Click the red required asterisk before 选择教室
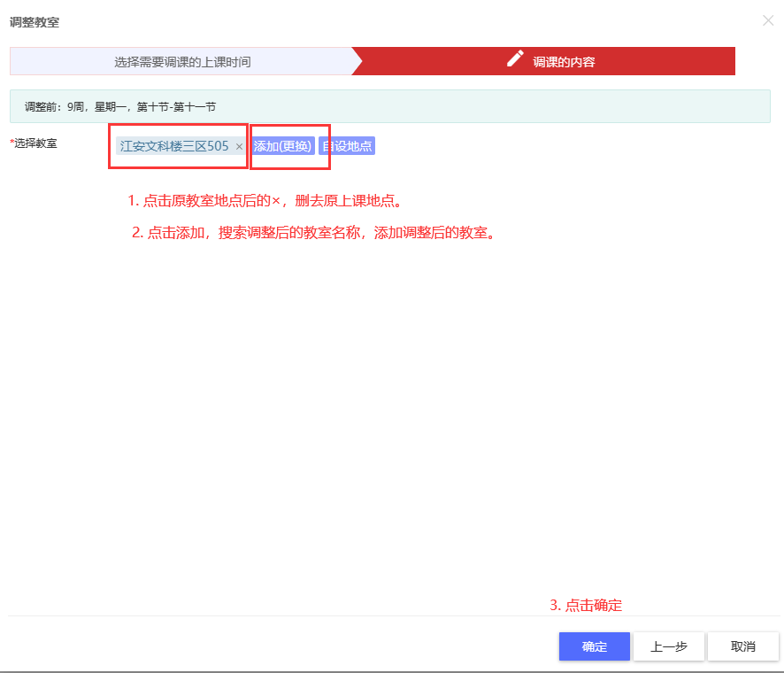Screen dimensions: 784x673 (x=12, y=143)
